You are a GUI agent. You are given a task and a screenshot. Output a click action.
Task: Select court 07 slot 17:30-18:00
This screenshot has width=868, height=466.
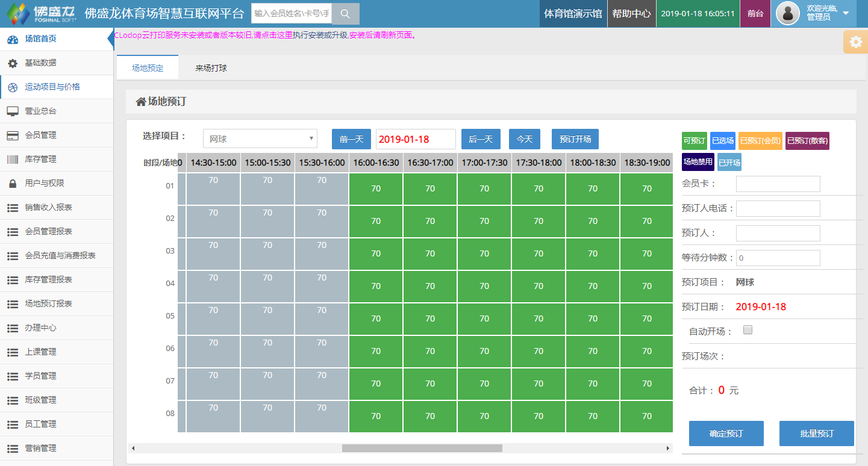[x=539, y=384]
